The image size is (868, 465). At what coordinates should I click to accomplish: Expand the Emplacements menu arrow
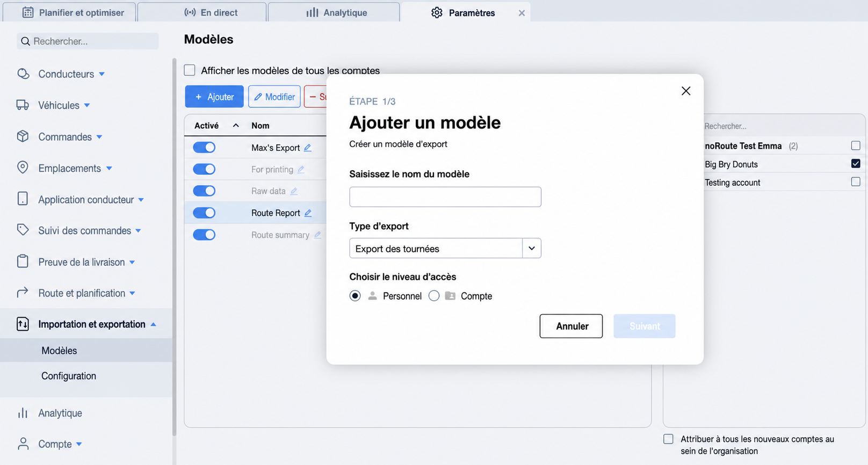coord(109,168)
